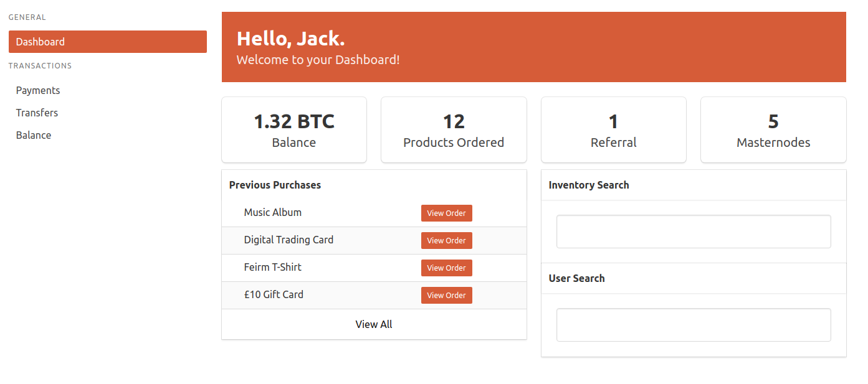This screenshot has width=868, height=384.
Task: Click the Masternodes stat card
Action: pos(773,129)
